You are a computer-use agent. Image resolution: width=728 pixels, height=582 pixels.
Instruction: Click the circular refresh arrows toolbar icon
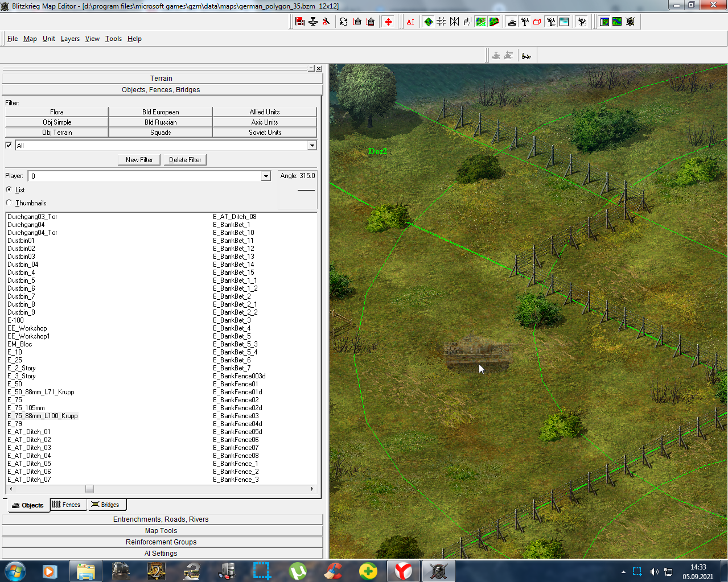click(344, 22)
